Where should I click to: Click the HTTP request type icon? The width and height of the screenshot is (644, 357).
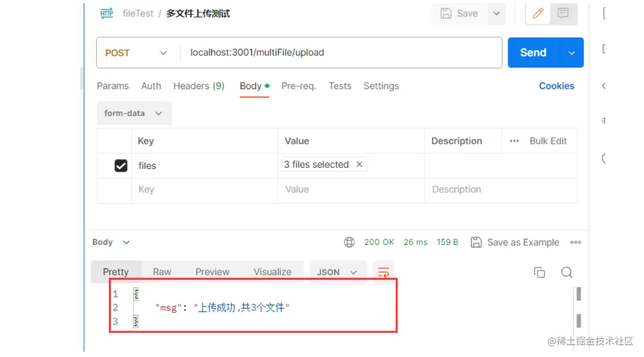(x=107, y=13)
